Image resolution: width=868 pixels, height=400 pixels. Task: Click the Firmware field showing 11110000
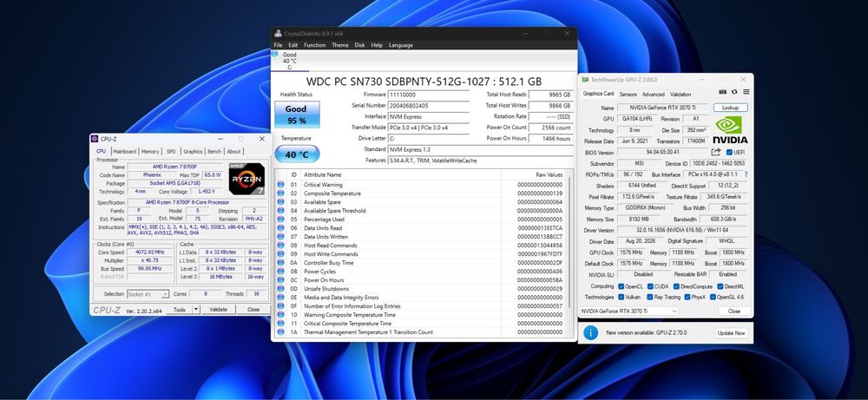429,95
